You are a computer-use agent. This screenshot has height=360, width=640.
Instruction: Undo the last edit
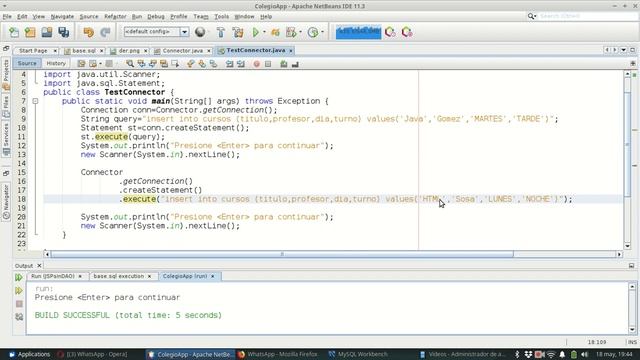(88, 32)
